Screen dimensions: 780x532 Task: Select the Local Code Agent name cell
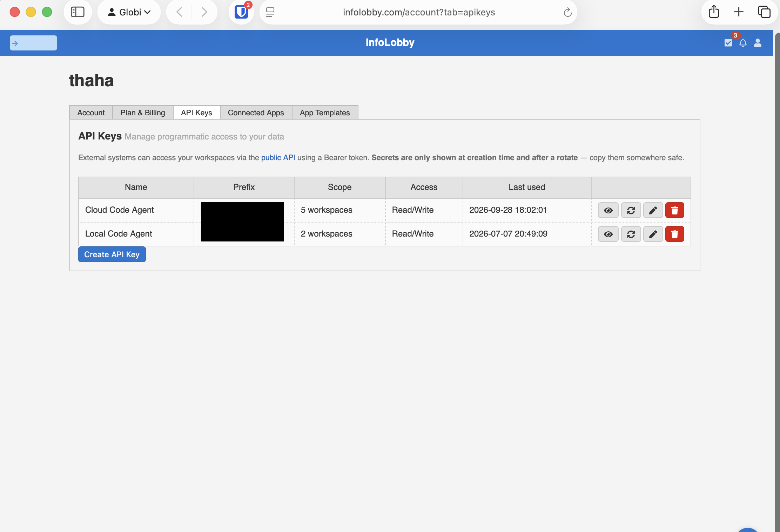[x=136, y=234]
